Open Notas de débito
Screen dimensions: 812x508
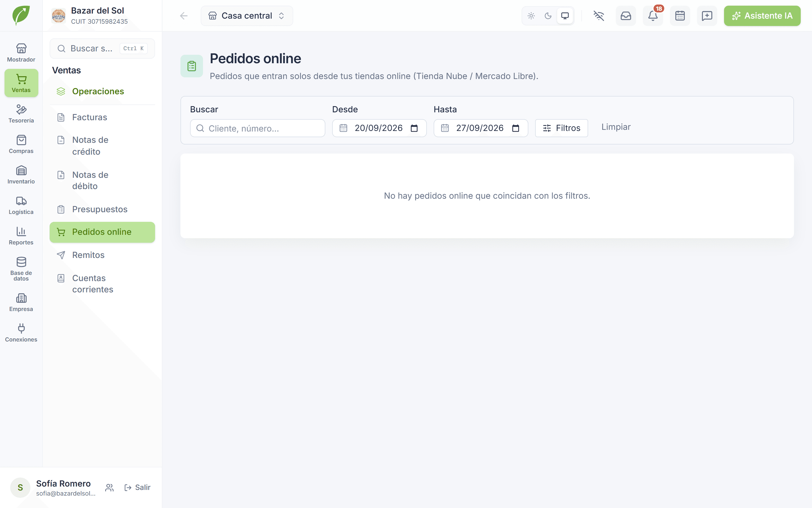(x=102, y=180)
